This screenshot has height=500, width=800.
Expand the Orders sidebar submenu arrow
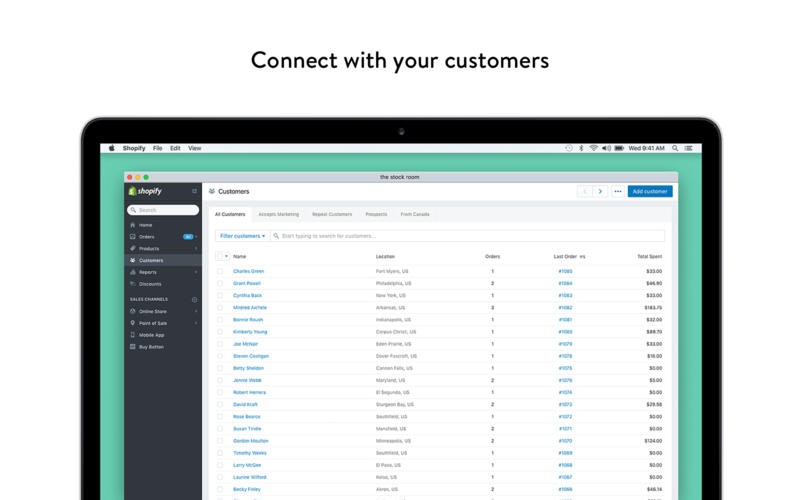tap(196, 237)
